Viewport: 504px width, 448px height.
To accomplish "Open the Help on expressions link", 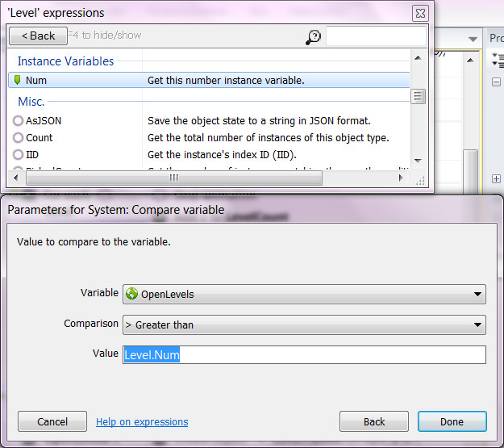I will [x=142, y=421].
